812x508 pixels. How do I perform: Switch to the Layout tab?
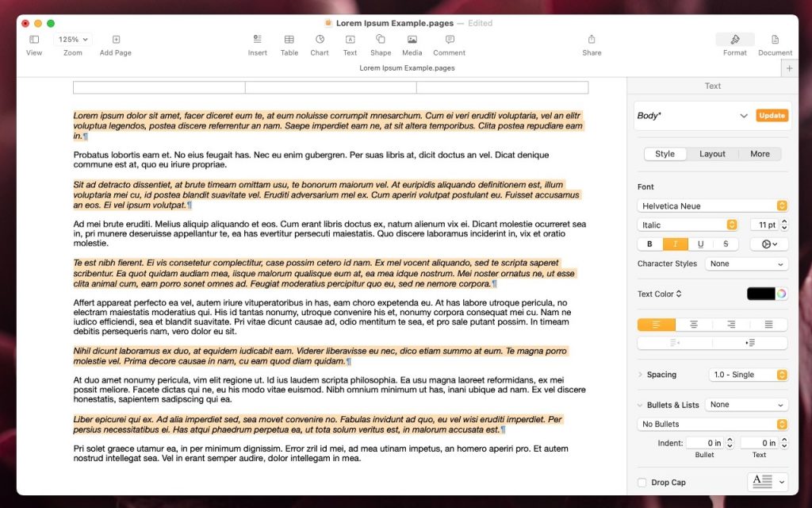click(x=712, y=154)
